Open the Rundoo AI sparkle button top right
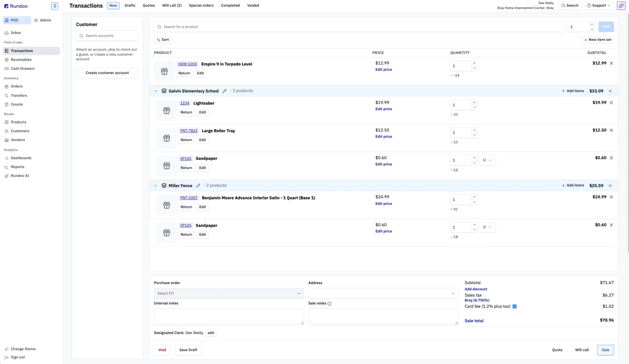The width and height of the screenshot is (629, 364). [x=621, y=6]
